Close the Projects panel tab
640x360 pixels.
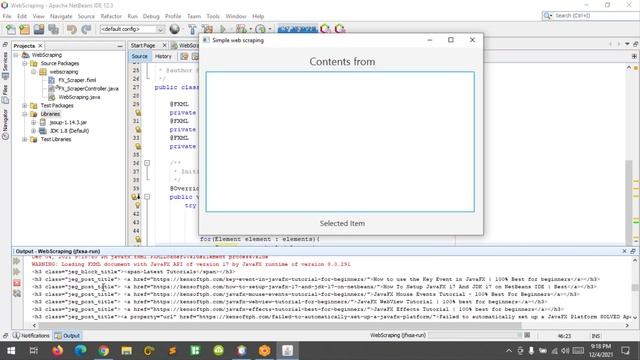coord(40,46)
